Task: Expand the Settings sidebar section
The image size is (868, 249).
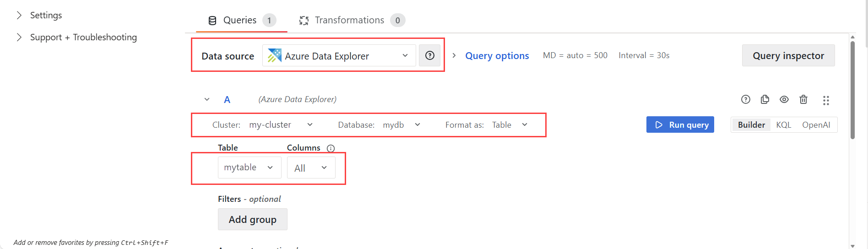Action: pos(19,15)
